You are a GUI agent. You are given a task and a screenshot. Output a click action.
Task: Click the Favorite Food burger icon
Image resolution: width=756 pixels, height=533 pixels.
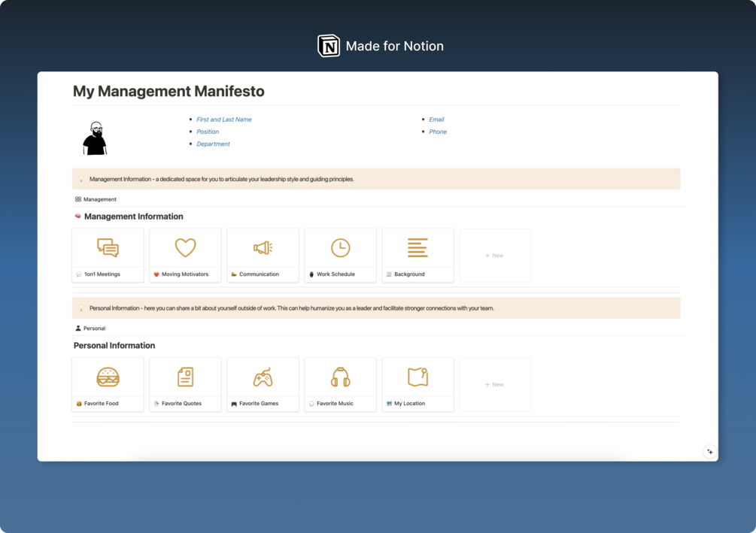(x=108, y=377)
